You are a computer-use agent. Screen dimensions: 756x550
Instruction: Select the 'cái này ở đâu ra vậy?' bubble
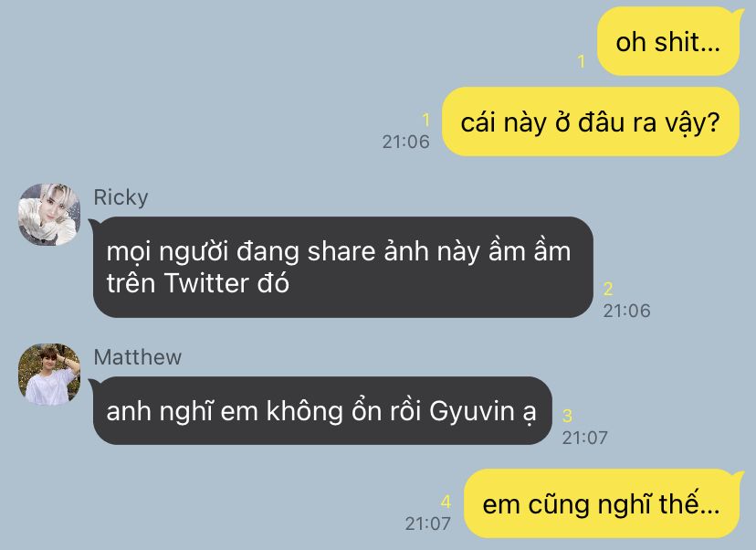click(x=591, y=122)
